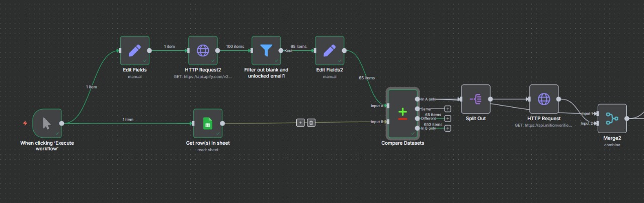Click the 'Different' output port of Compare Datasets

click(418, 119)
